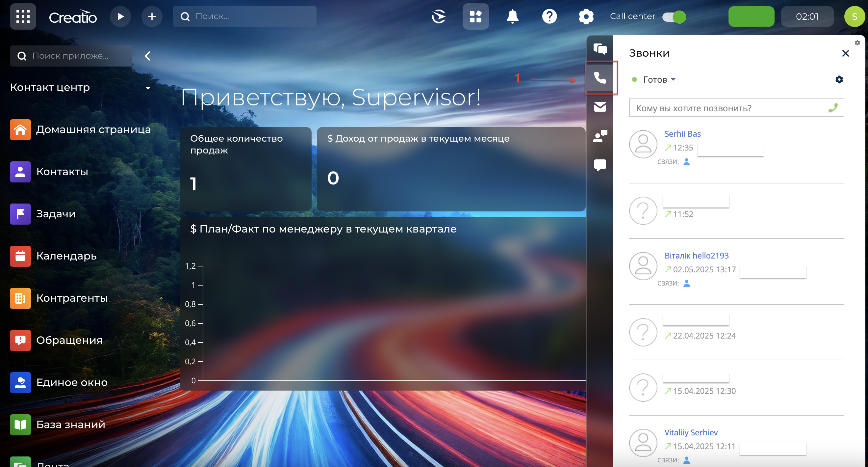This screenshot has height=467, width=868.
Task: Click the call entry dated 15.04.2025 12:30
Action: (736, 387)
